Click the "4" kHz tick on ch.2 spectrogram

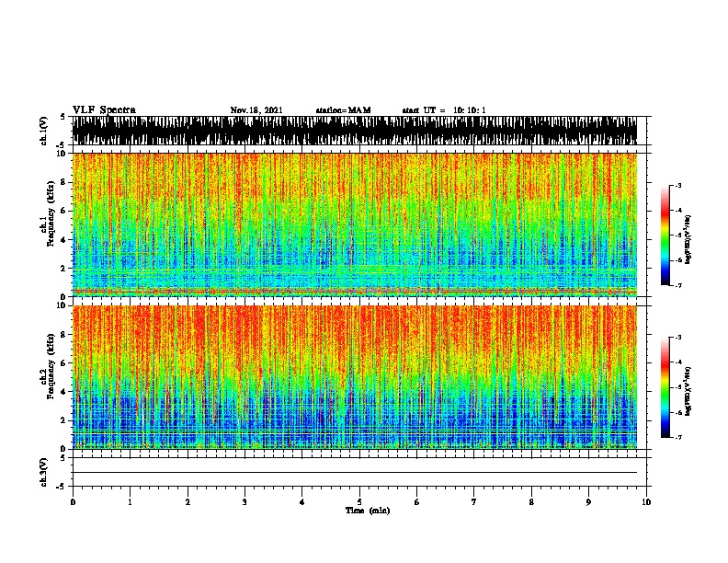click(64, 392)
